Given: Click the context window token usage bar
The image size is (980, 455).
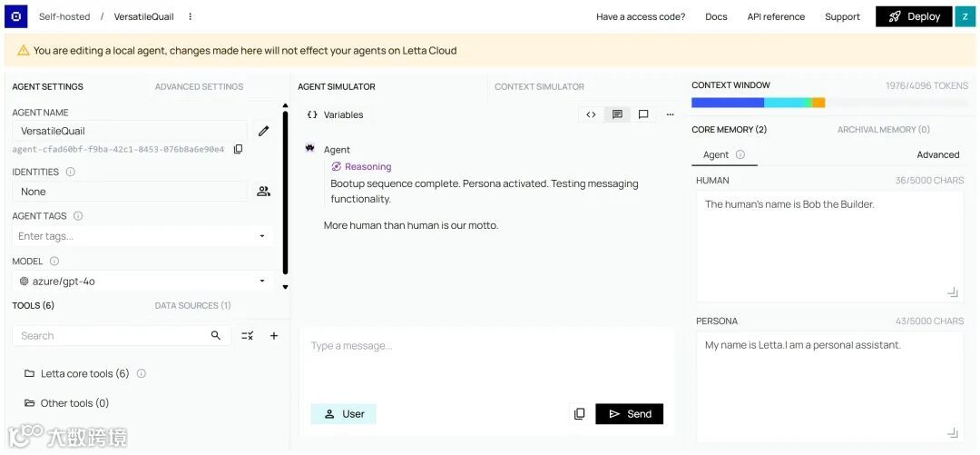Looking at the screenshot, I should (x=830, y=103).
